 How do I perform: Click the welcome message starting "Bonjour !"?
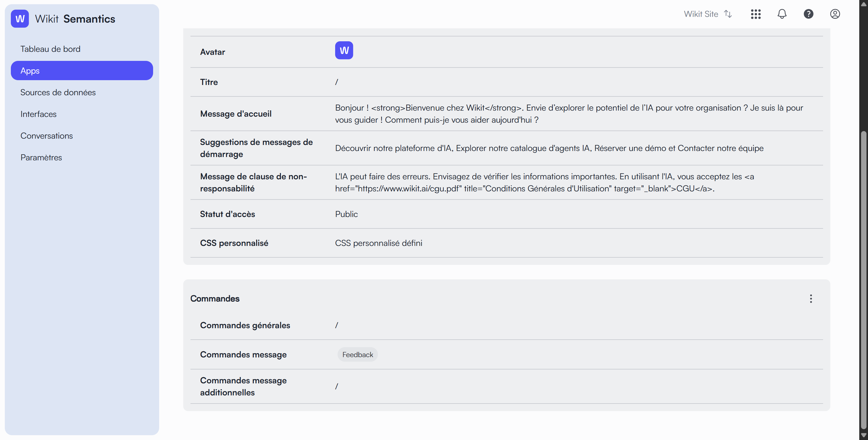pos(569,114)
